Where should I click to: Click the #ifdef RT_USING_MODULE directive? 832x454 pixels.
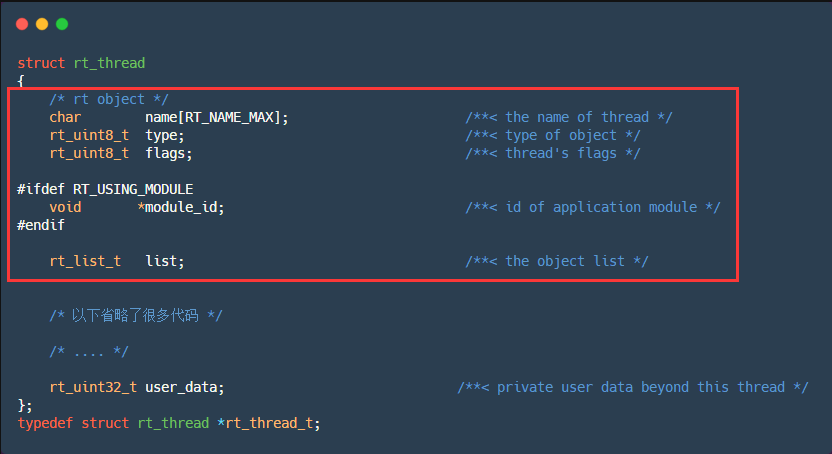tap(105, 189)
